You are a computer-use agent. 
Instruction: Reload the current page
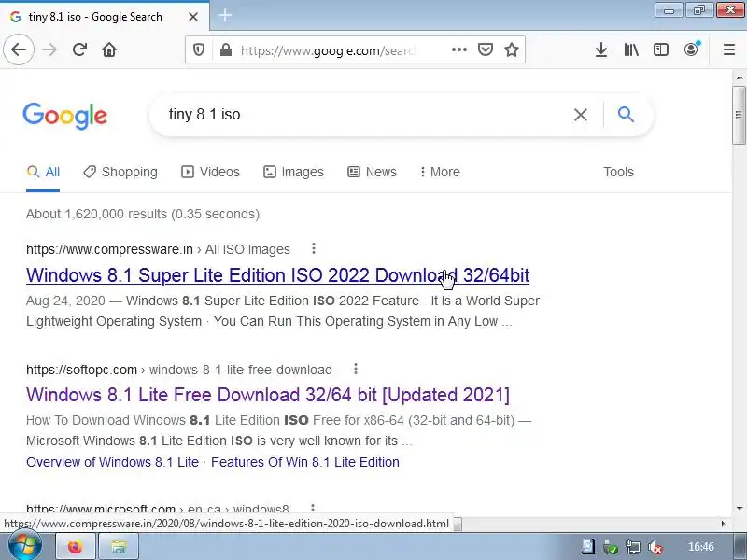(x=79, y=49)
